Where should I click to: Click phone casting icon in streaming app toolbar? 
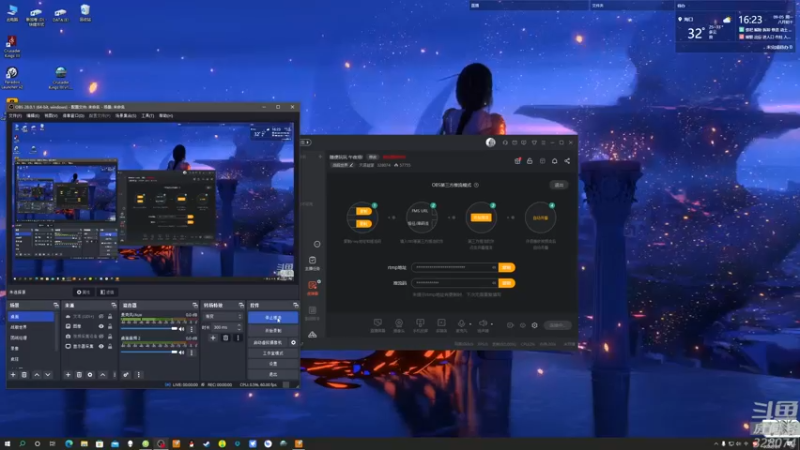pyautogui.click(x=420, y=323)
